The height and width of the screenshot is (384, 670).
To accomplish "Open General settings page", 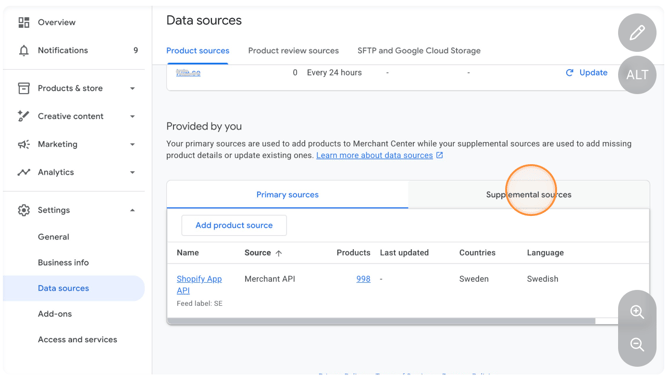I will click(53, 237).
